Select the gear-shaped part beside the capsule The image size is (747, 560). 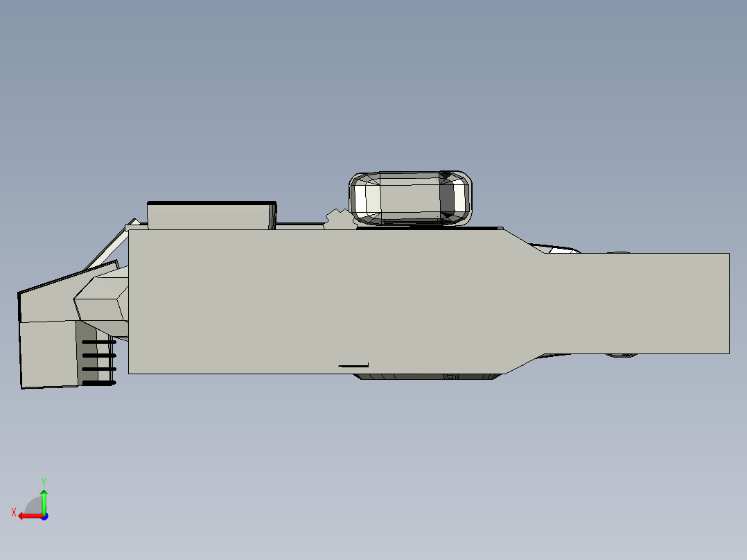tap(340, 219)
